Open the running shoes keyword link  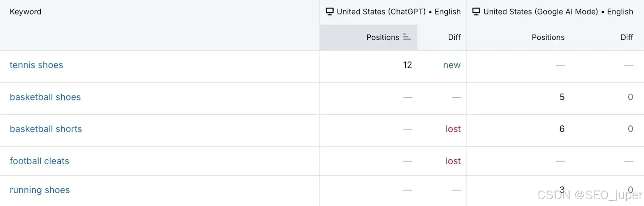[40, 190]
